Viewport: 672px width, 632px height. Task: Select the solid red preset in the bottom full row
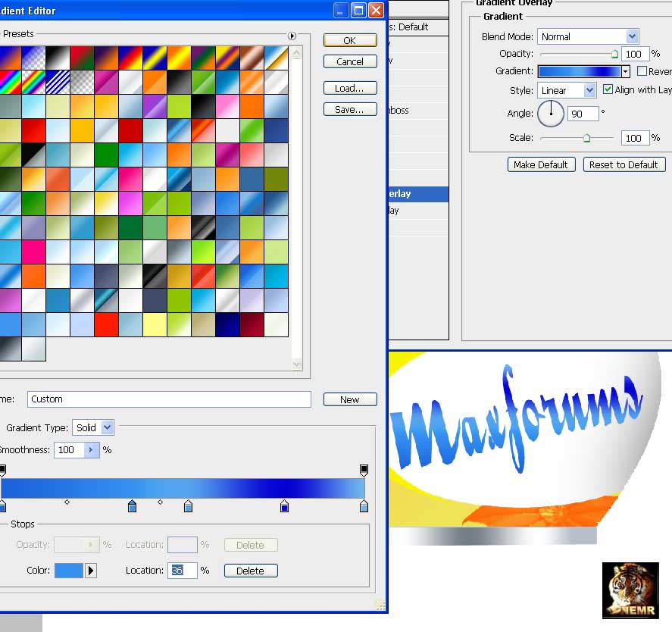106,324
